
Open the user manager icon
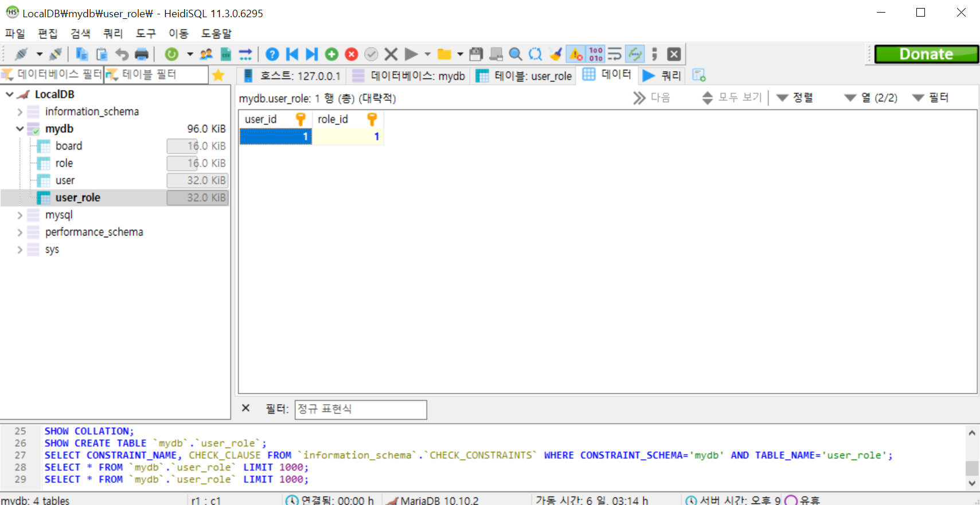pyautogui.click(x=206, y=54)
